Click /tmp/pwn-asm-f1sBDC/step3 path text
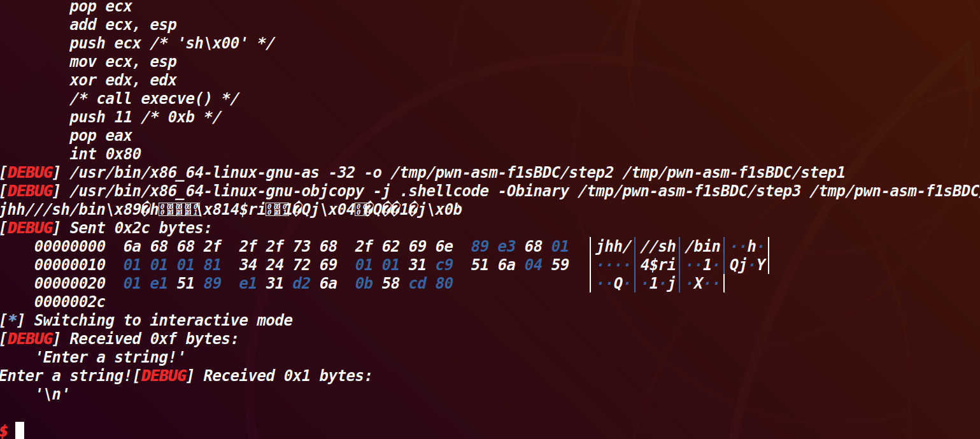This screenshot has width=980, height=439. coord(690,191)
